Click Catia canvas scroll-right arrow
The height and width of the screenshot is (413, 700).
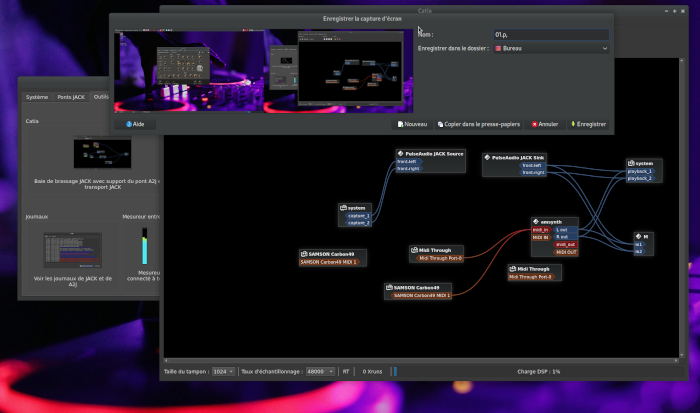676,360
